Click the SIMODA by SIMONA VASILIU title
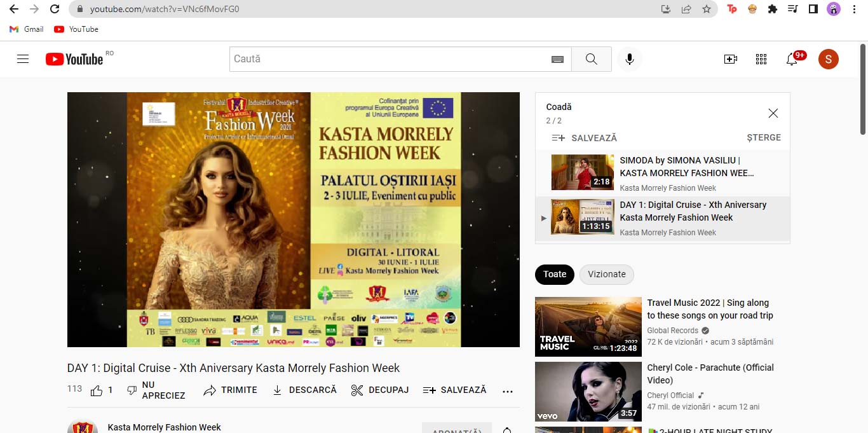Screen dimensions: 868x433 pos(687,167)
